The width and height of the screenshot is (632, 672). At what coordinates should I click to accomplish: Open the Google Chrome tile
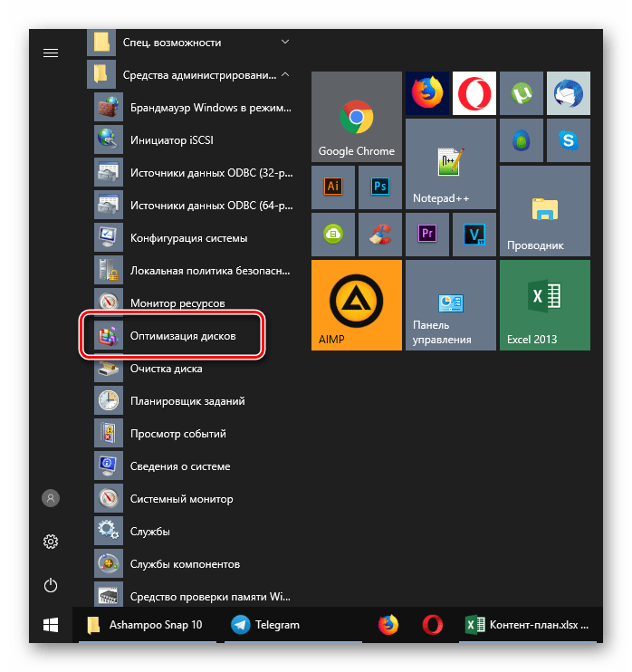pyautogui.click(x=357, y=117)
